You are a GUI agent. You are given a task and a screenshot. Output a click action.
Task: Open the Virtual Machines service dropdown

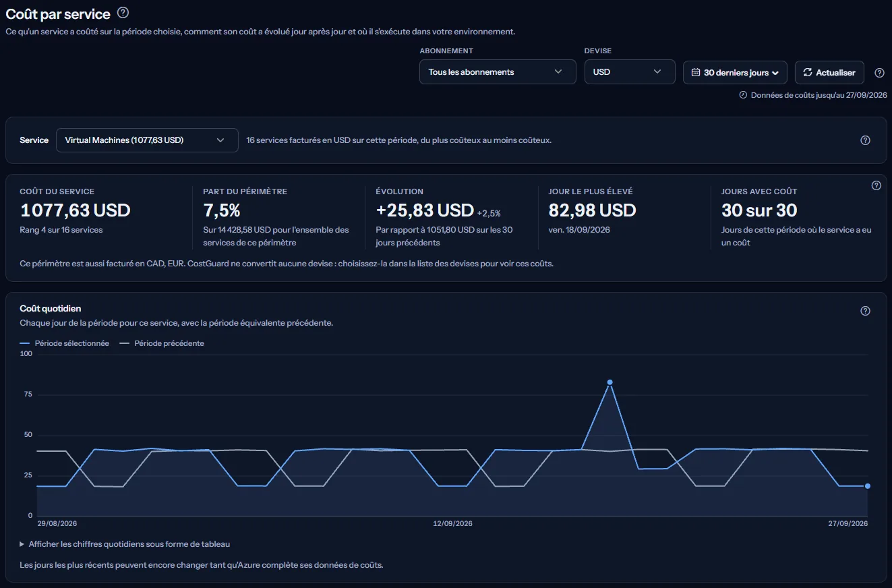click(147, 140)
